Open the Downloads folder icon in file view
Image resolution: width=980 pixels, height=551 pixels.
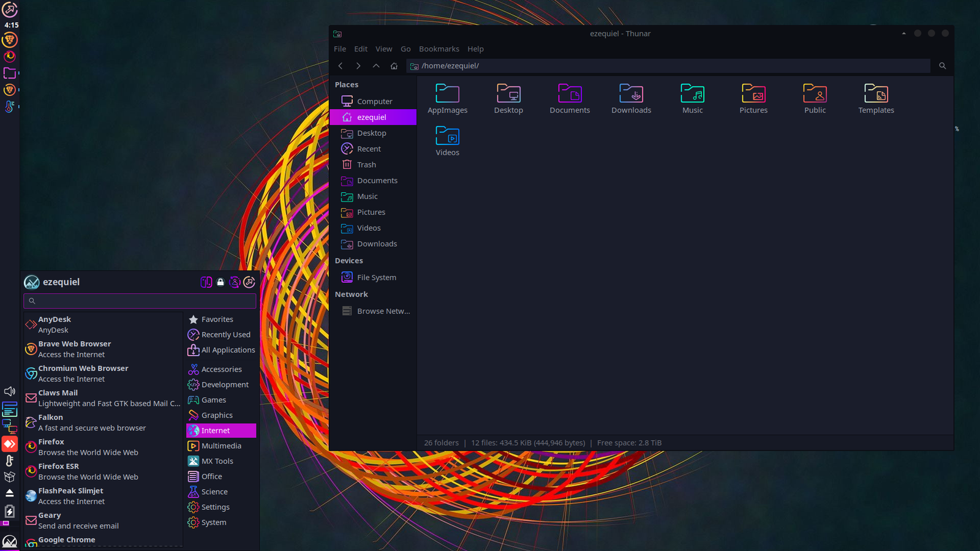click(631, 99)
